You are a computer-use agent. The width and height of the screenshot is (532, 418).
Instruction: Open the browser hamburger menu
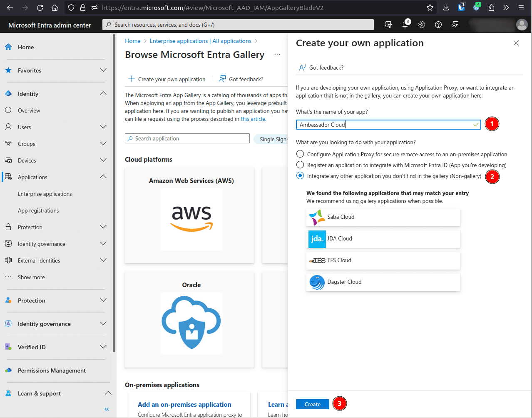(x=521, y=8)
